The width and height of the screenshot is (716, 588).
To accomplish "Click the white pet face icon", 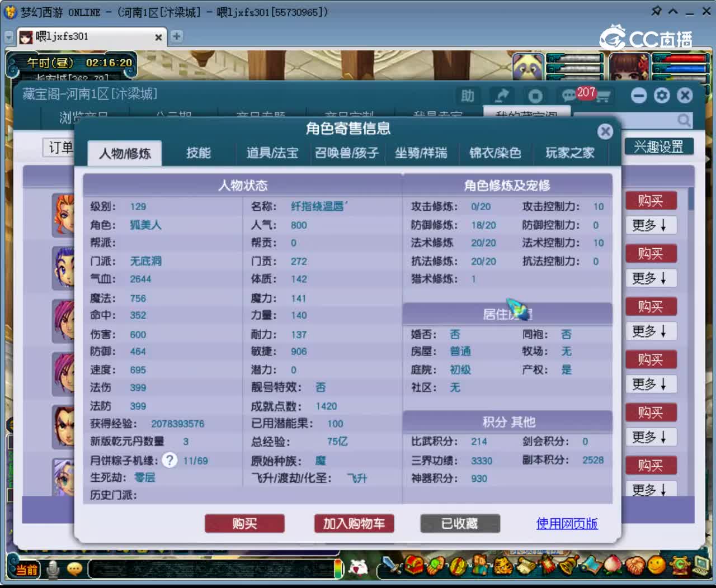I will pos(358,568).
